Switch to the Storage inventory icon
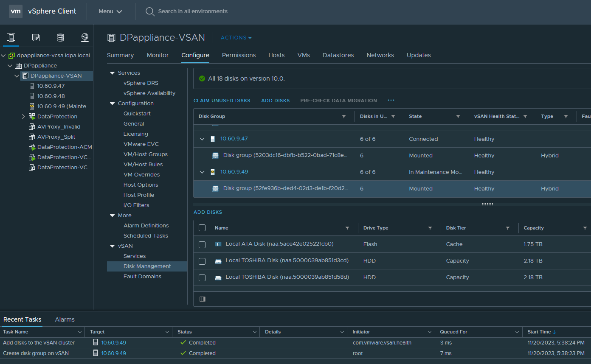Image resolution: width=591 pixels, height=364 pixels. point(60,37)
